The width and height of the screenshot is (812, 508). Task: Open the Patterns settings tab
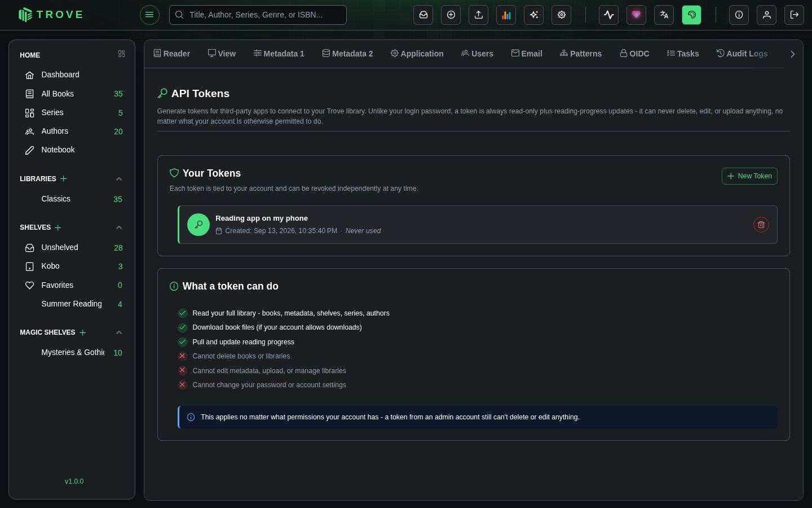(x=581, y=54)
